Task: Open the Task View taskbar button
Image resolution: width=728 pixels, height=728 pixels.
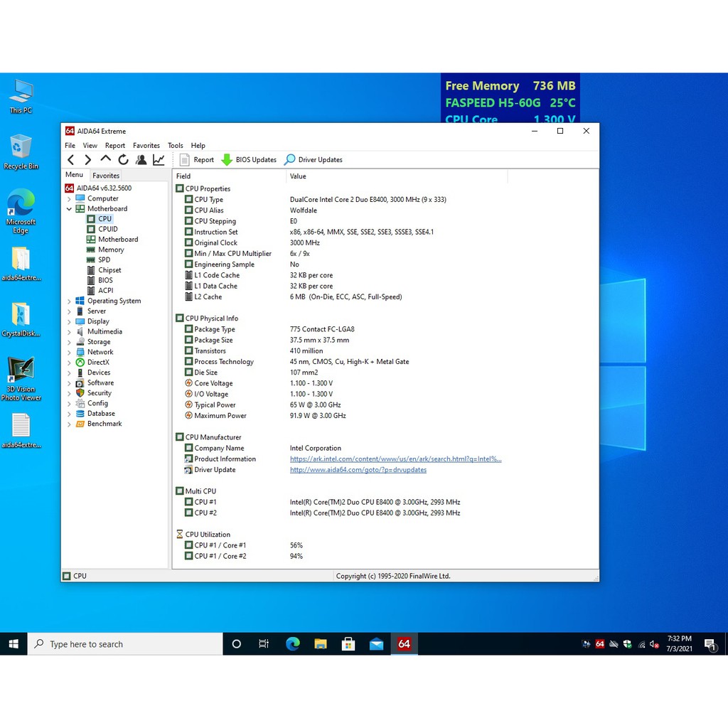Action: click(264, 644)
